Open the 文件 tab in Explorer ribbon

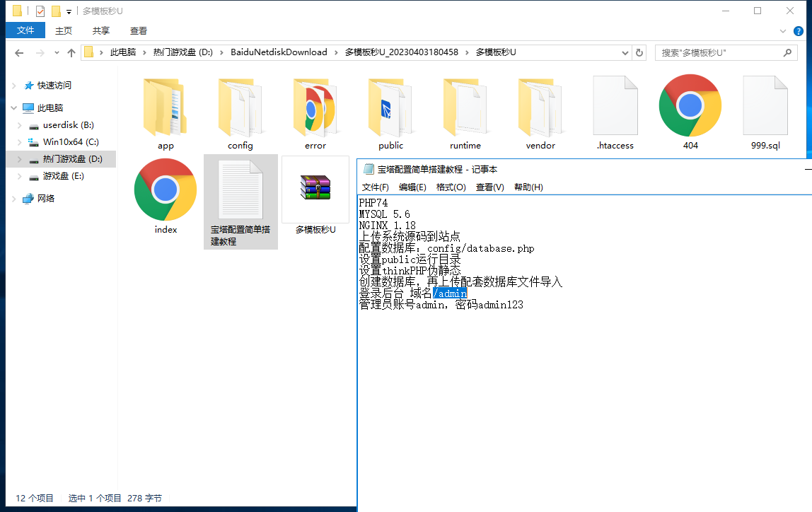[x=25, y=30]
